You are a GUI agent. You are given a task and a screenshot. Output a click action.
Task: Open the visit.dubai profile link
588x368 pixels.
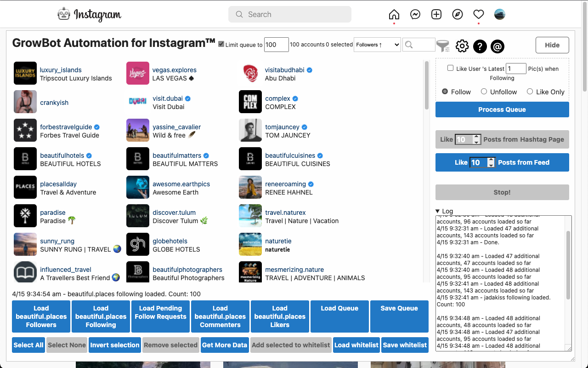pos(168,98)
